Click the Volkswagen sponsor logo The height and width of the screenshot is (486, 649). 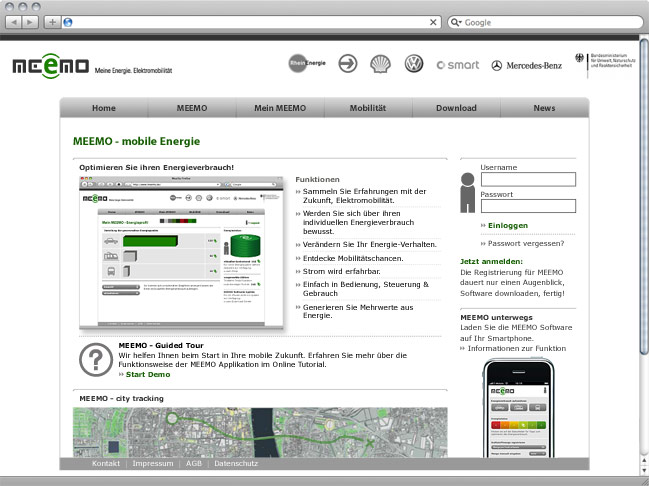(413, 64)
